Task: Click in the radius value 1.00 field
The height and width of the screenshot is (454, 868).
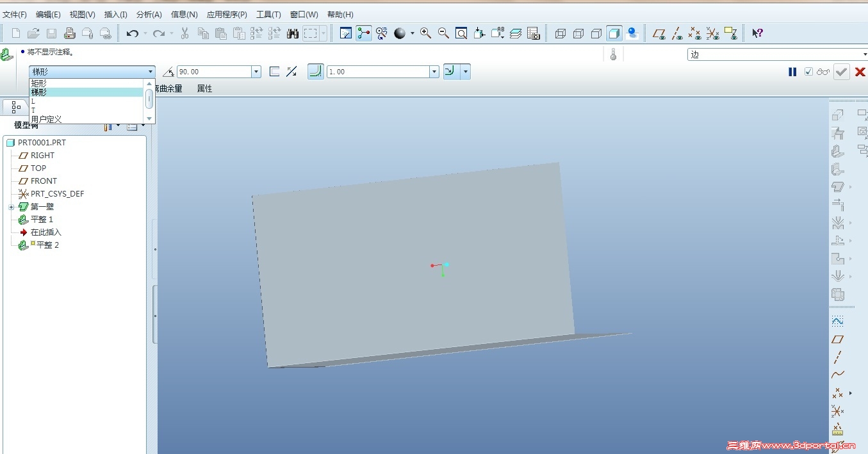Action: point(378,72)
